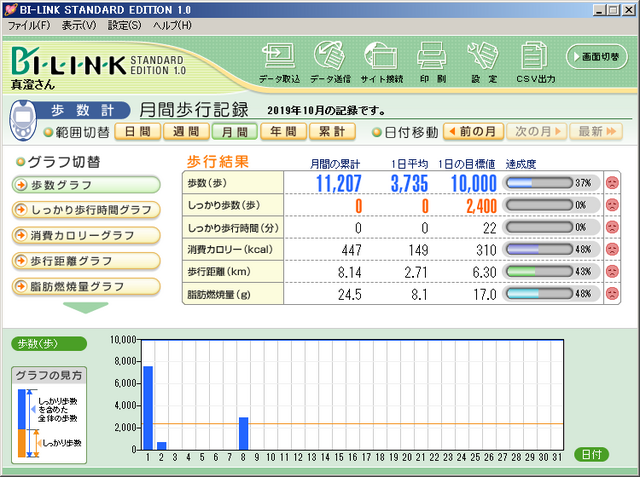This screenshot has width=640, height=477.
Task: Go to 前の月 previous month
Action: (x=473, y=131)
